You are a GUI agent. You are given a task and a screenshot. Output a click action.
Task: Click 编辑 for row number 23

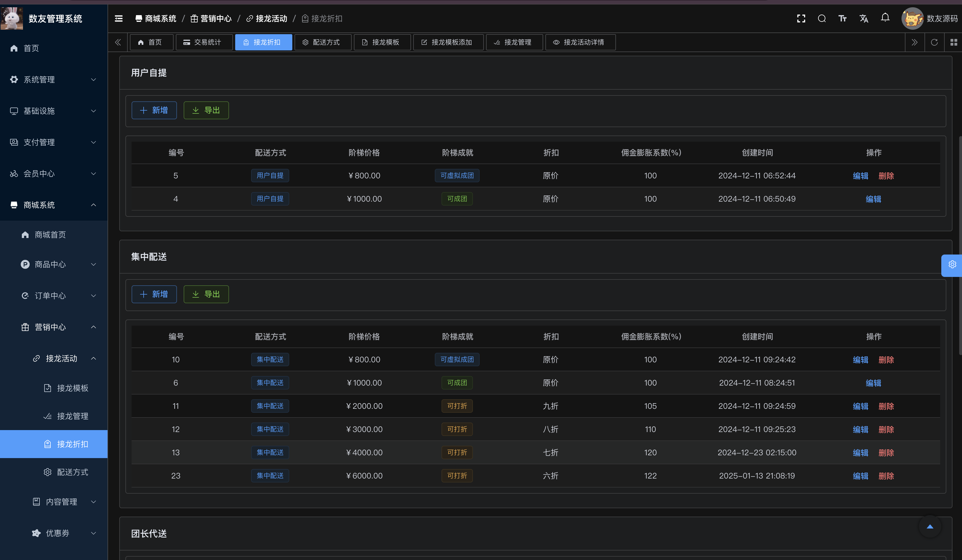pos(860,476)
